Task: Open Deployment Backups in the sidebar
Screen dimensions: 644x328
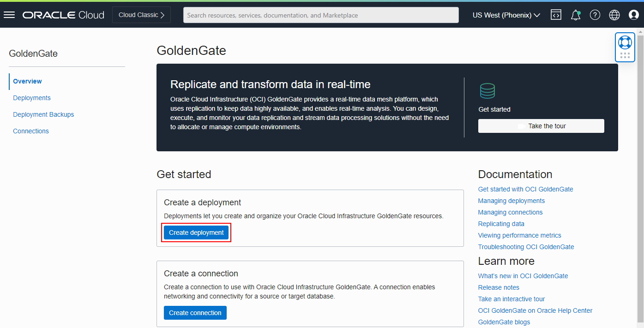Action: 43,114
